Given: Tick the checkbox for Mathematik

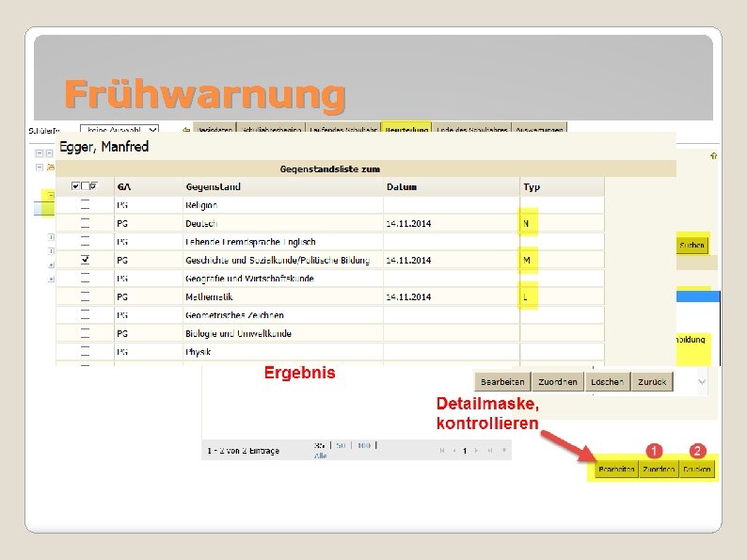Looking at the screenshot, I should click(x=85, y=296).
